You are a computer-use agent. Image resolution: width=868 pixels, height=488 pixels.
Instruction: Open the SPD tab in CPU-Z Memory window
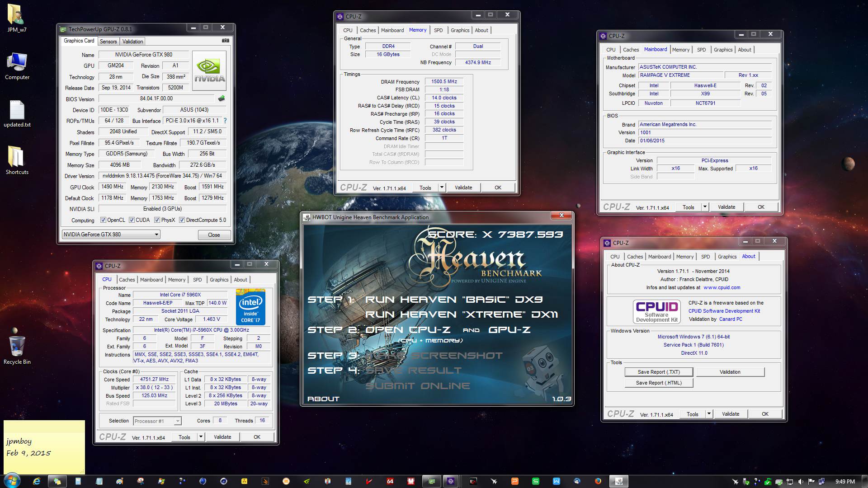click(x=438, y=30)
